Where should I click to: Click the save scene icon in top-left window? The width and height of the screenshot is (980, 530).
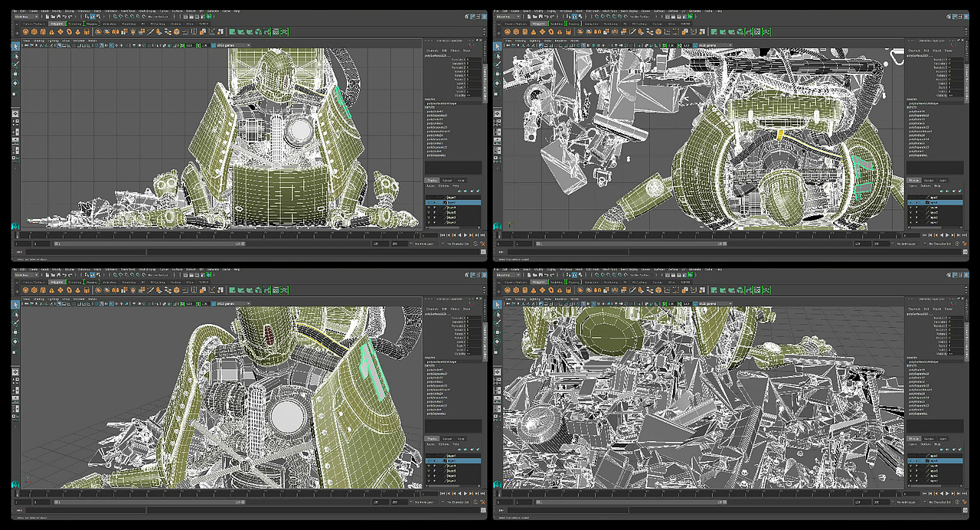(x=59, y=16)
